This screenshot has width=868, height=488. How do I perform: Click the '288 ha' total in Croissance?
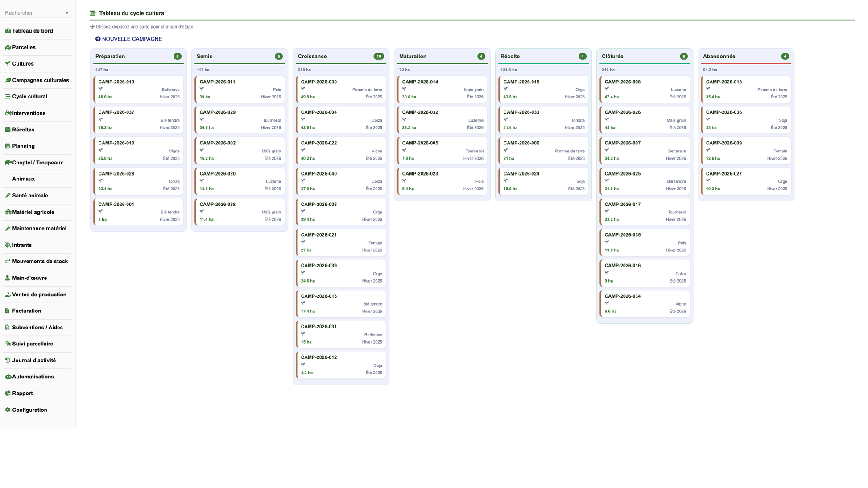(x=304, y=70)
